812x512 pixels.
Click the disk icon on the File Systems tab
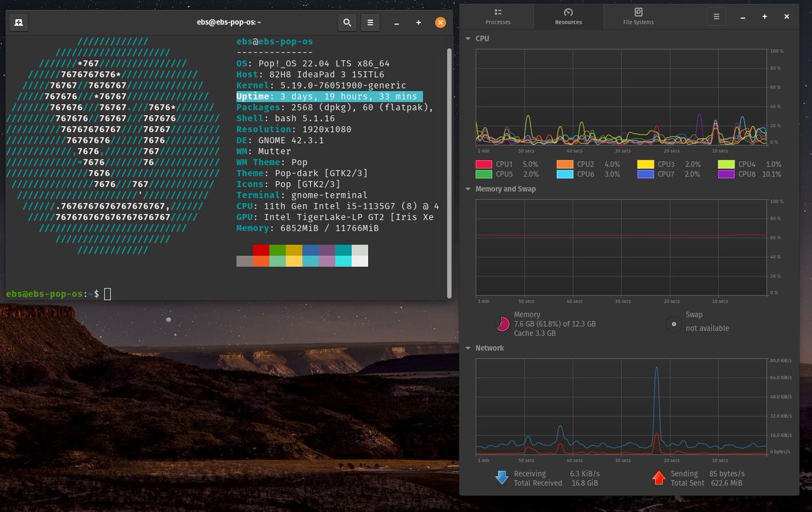[x=637, y=12]
